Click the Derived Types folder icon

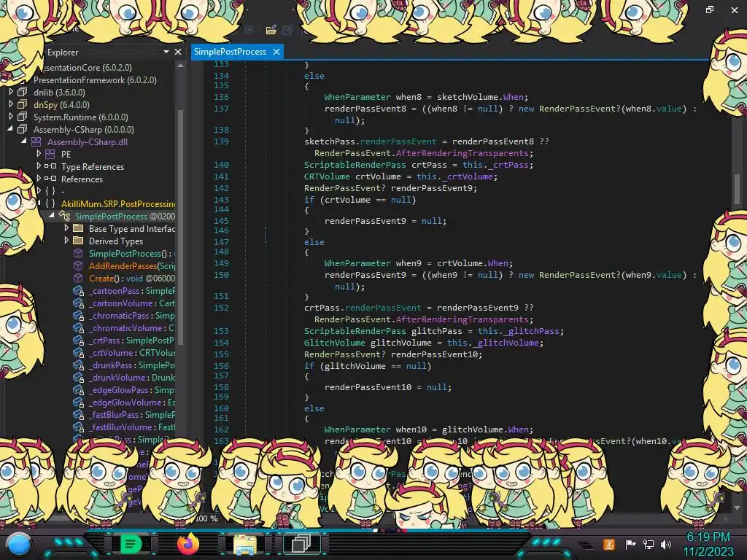point(77,241)
